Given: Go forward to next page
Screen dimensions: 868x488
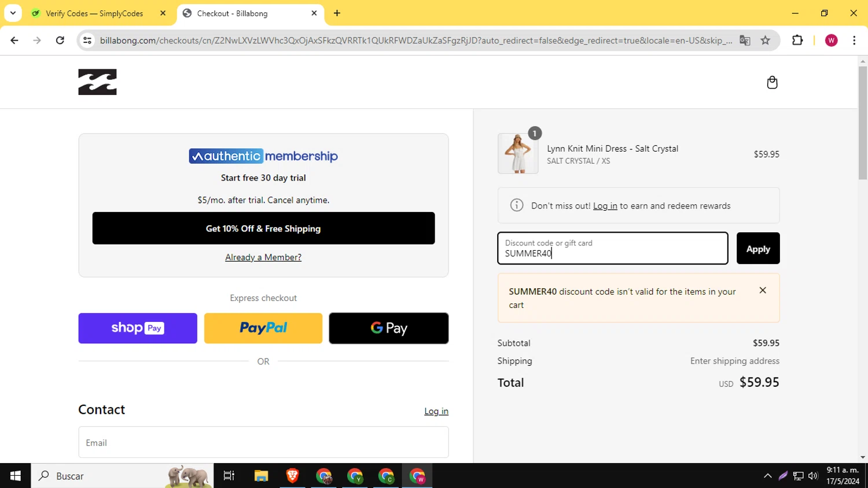Looking at the screenshot, I should tap(37, 40).
